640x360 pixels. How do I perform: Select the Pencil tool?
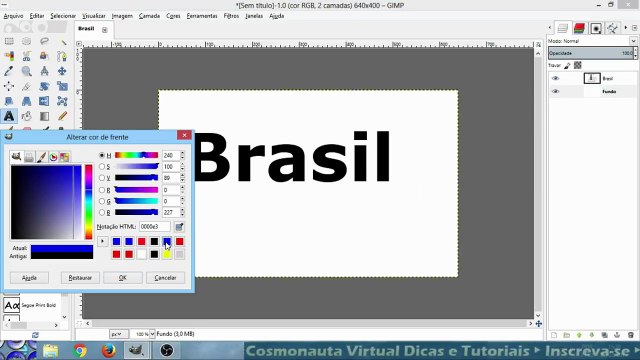point(62,116)
